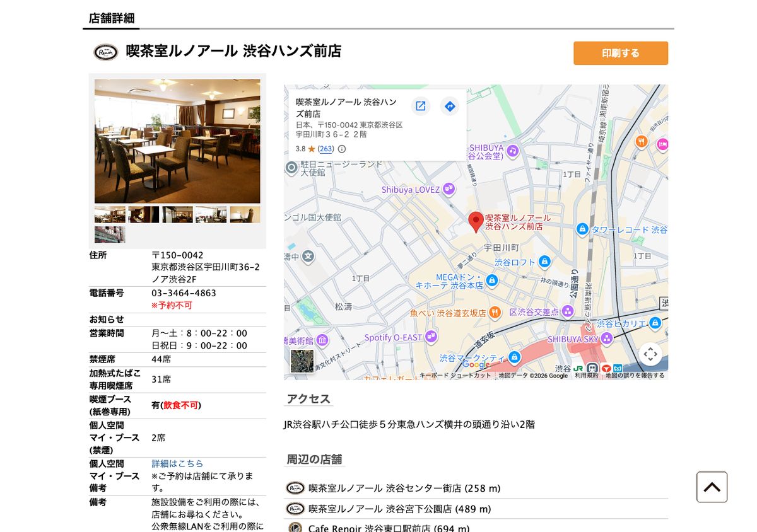
Task: Open 喫茶室ルノアール 渋谷宮下公園店 nearby store
Action: tap(399, 509)
